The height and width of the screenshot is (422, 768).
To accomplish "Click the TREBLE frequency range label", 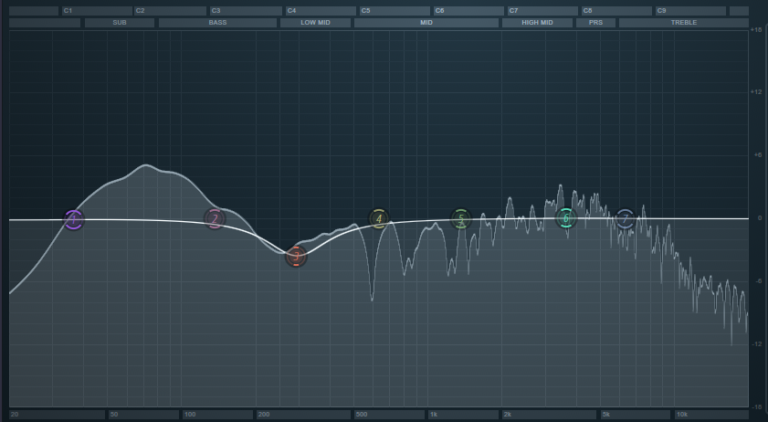I will [x=683, y=22].
